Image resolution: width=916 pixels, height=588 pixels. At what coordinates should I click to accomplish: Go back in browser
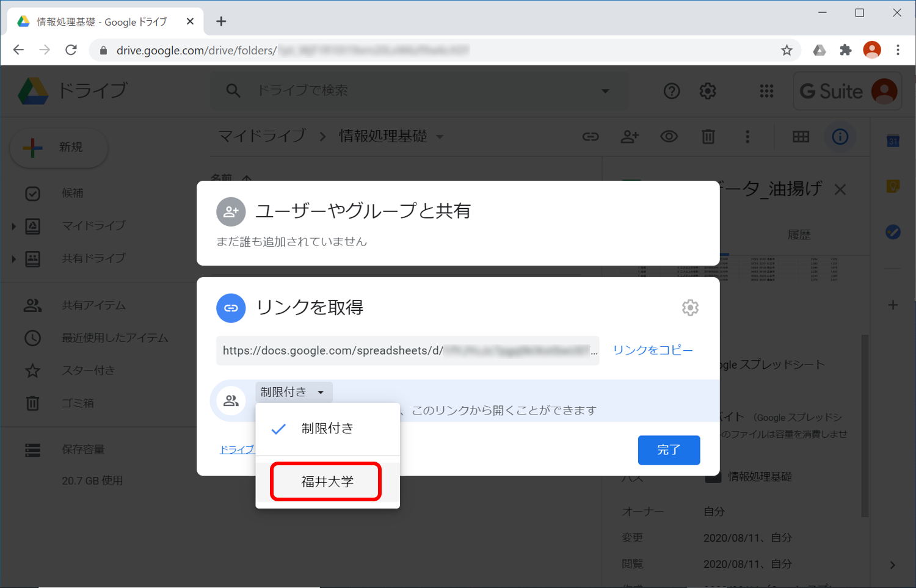tap(19, 50)
